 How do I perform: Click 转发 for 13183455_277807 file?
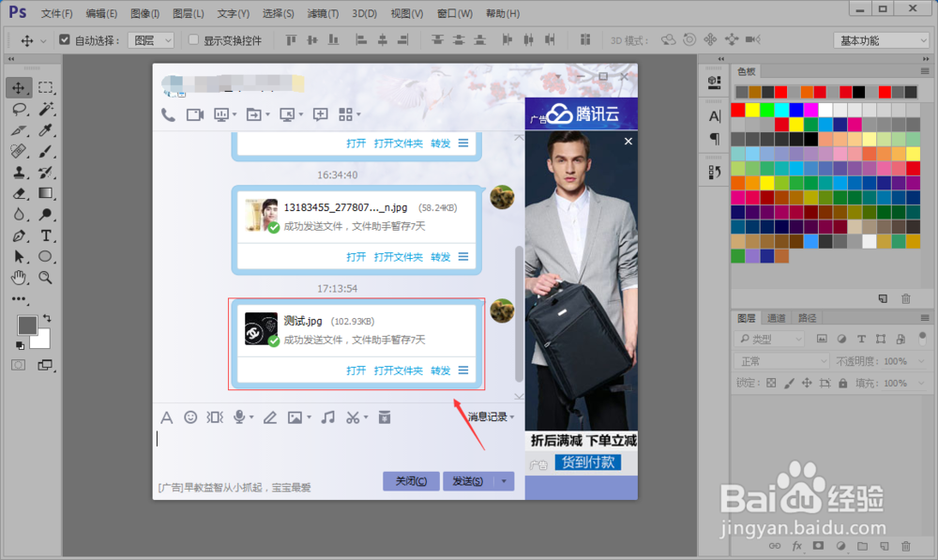coord(440,257)
